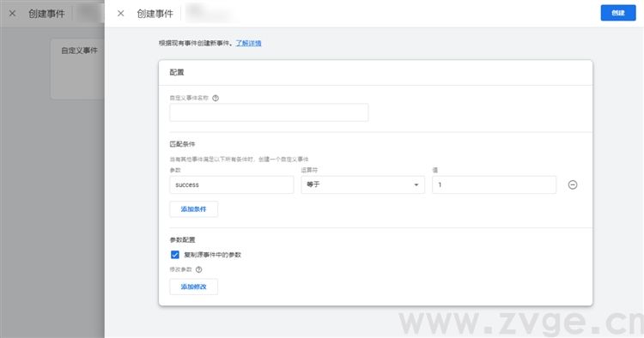Screen dimensions: 644x338
Task: Click the blue 创建 button
Action: (x=618, y=13)
